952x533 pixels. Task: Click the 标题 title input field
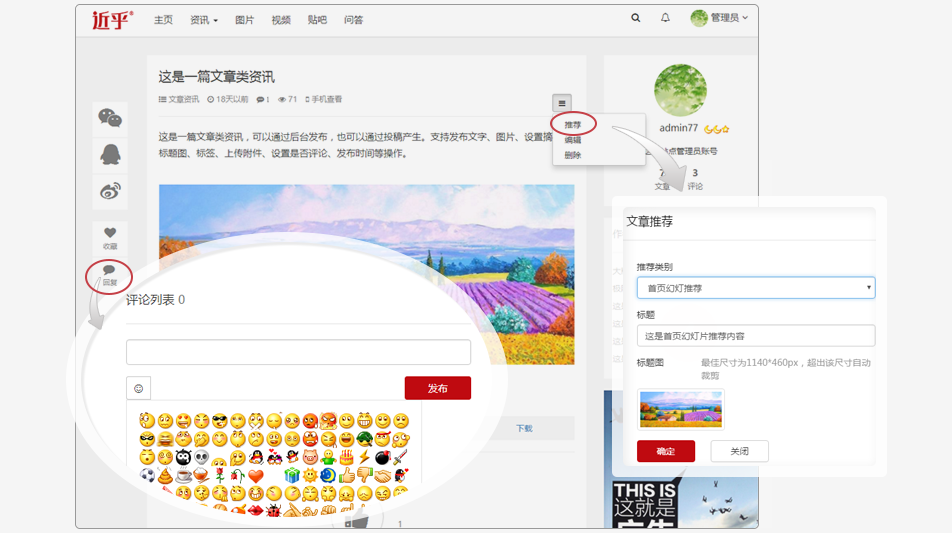(756, 336)
